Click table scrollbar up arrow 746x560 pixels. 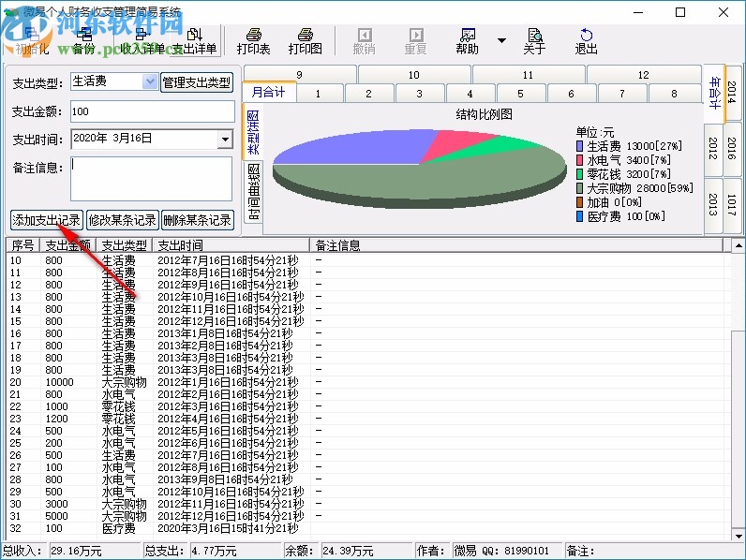point(739,245)
